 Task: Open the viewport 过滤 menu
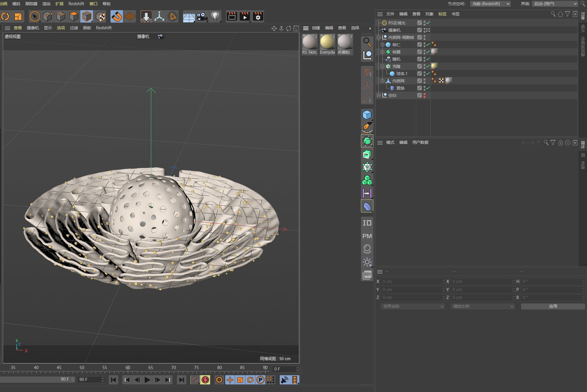click(74, 28)
